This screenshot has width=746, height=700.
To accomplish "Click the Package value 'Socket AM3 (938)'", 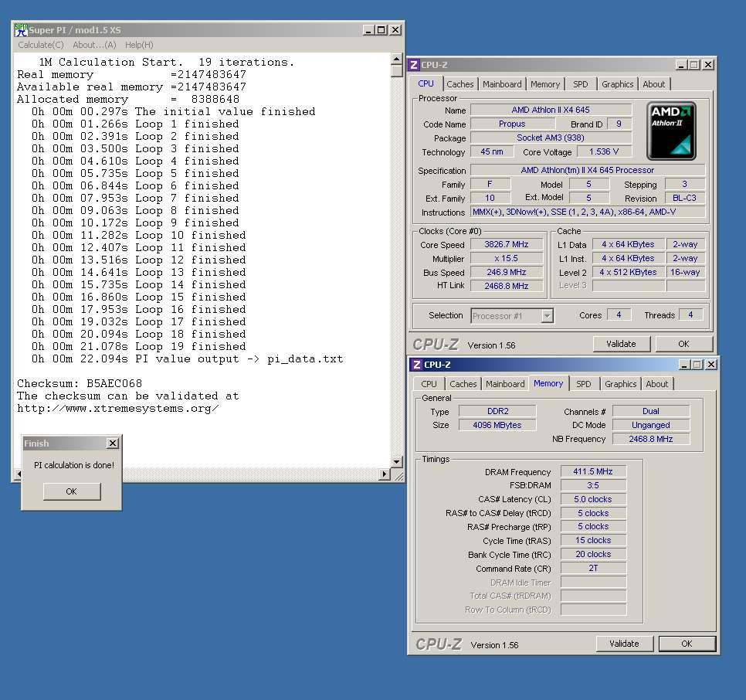I will [x=551, y=138].
